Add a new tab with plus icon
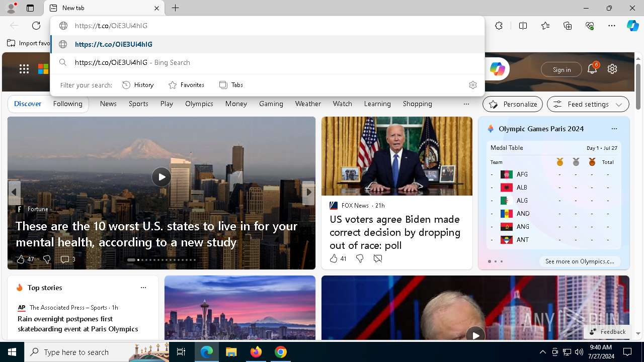The height and width of the screenshot is (362, 644). (175, 8)
